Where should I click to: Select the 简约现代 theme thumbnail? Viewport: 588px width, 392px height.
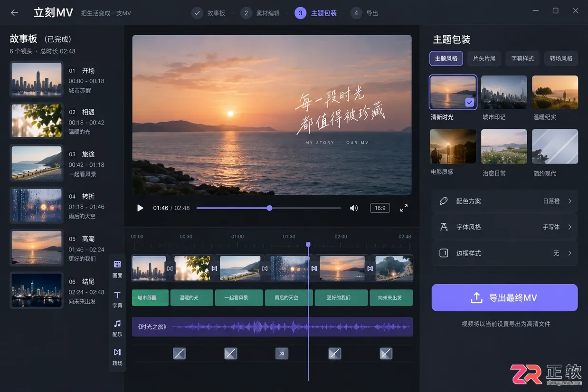coord(555,146)
